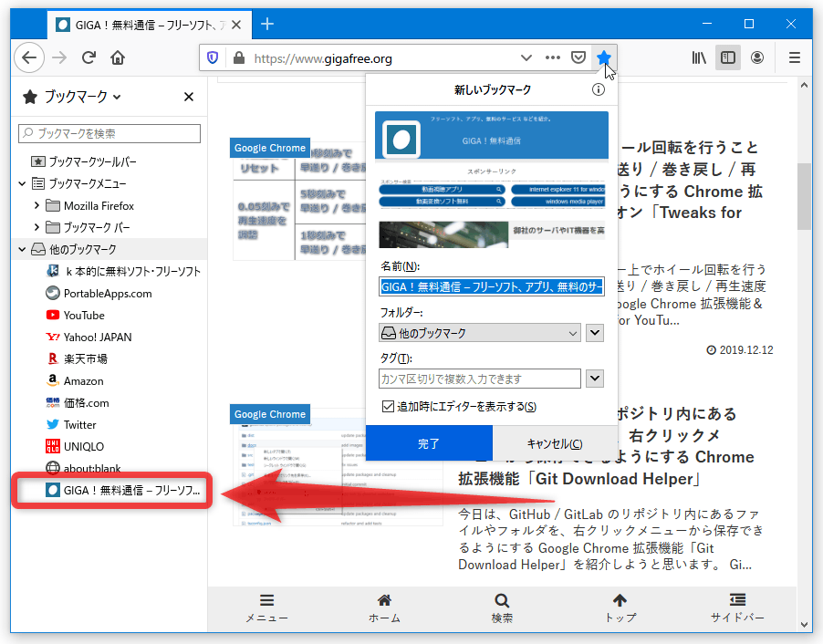This screenshot has height=644, width=823.
Task: Click the キャンセル button
Action: tap(555, 444)
